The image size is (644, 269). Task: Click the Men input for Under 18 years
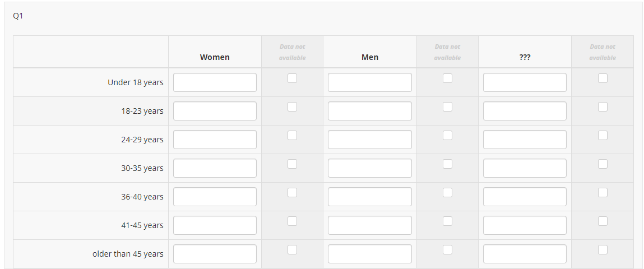(369, 82)
